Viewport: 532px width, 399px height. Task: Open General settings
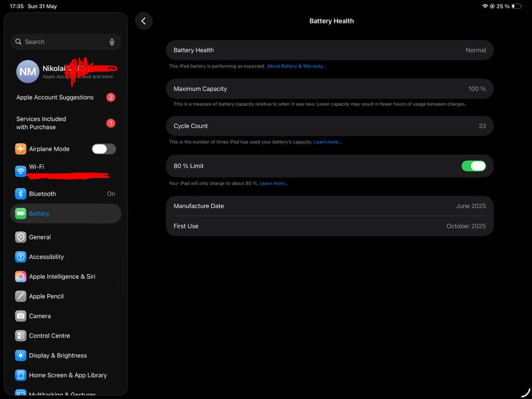(x=66, y=237)
